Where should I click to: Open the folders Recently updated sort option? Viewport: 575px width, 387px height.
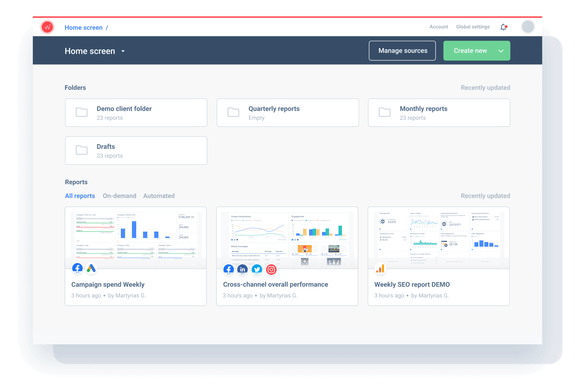coord(485,88)
